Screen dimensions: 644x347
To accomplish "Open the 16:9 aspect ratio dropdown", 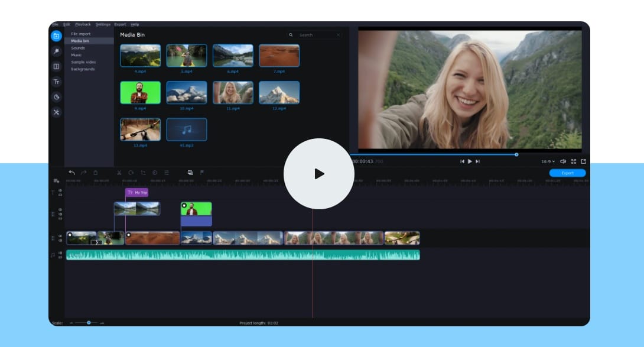I will 547,160.
